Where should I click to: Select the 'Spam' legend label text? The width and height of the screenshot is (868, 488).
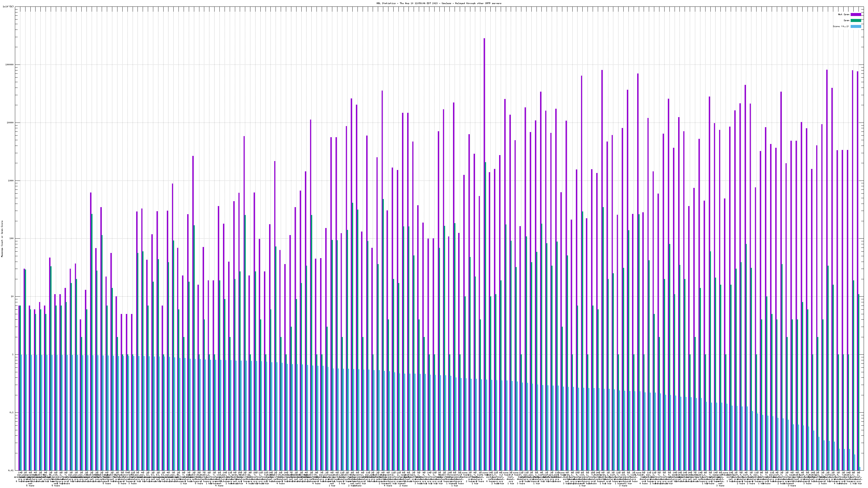click(x=846, y=21)
